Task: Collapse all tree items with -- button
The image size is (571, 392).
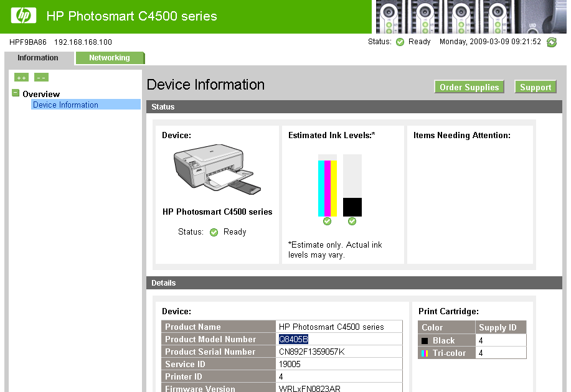Action: coord(41,78)
